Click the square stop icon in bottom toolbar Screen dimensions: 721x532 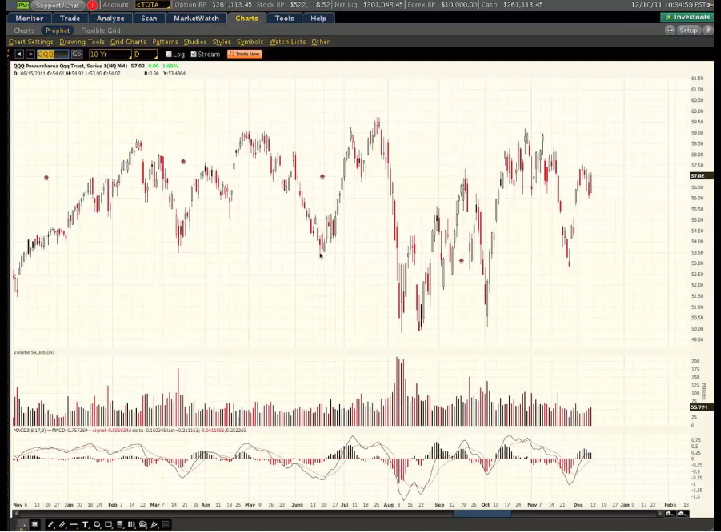click(35, 524)
